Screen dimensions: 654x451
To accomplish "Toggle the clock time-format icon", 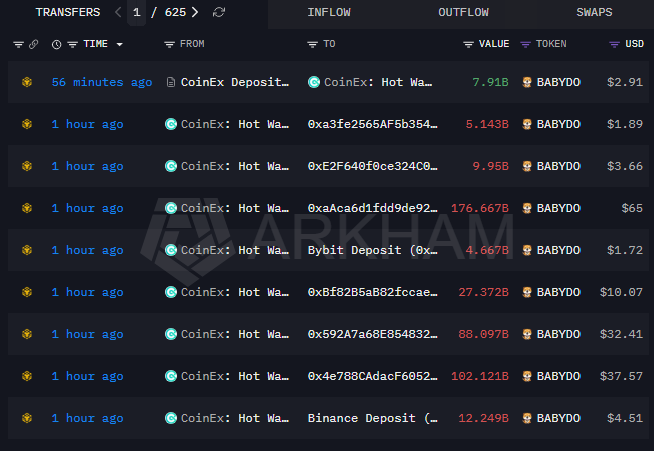I will coord(56,44).
